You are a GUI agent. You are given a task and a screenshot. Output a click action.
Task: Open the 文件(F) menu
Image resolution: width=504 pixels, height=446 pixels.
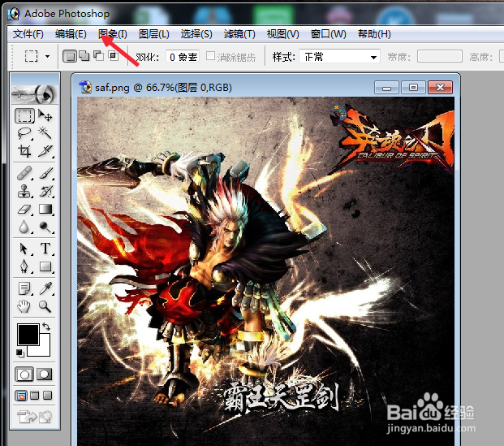[28, 34]
